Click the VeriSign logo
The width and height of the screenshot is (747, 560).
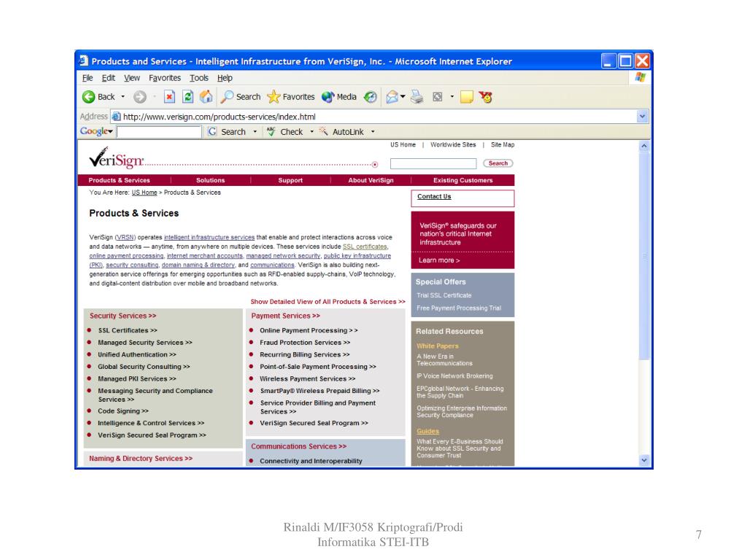pyautogui.click(x=116, y=158)
